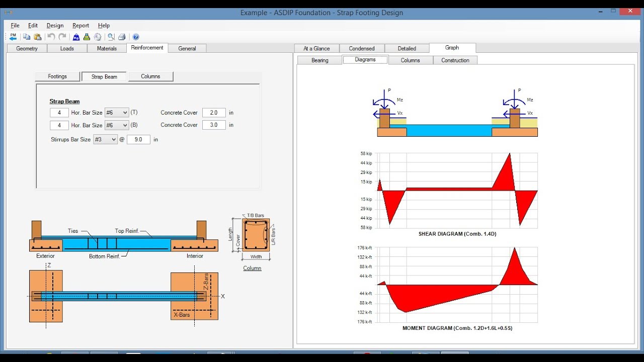The width and height of the screenshot is (644, 362).
Task: Open the Edit menu
Action: [x=33, y=26]
